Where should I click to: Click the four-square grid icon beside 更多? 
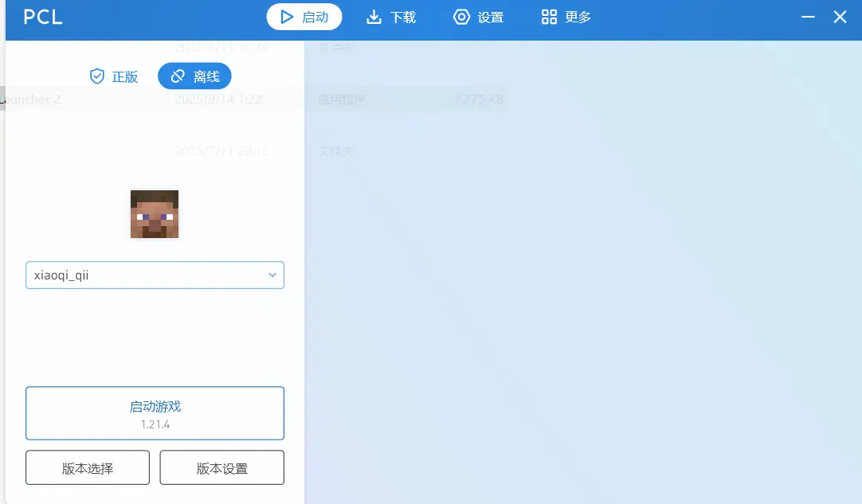[x=549, y=17]
